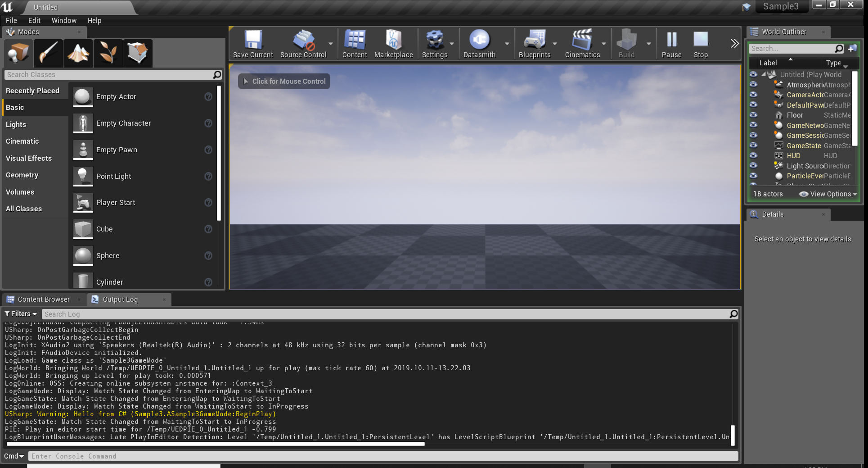Focus the Enter Console Command field
The height and width of the screenshot is (468, 868).
point(383,456)
